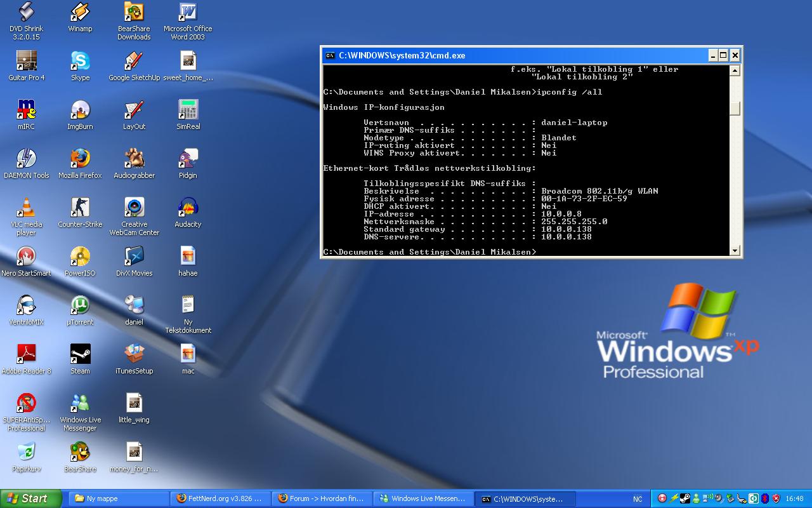Select the hahae file icon
The image size is (812, 508).
(188, 262)
